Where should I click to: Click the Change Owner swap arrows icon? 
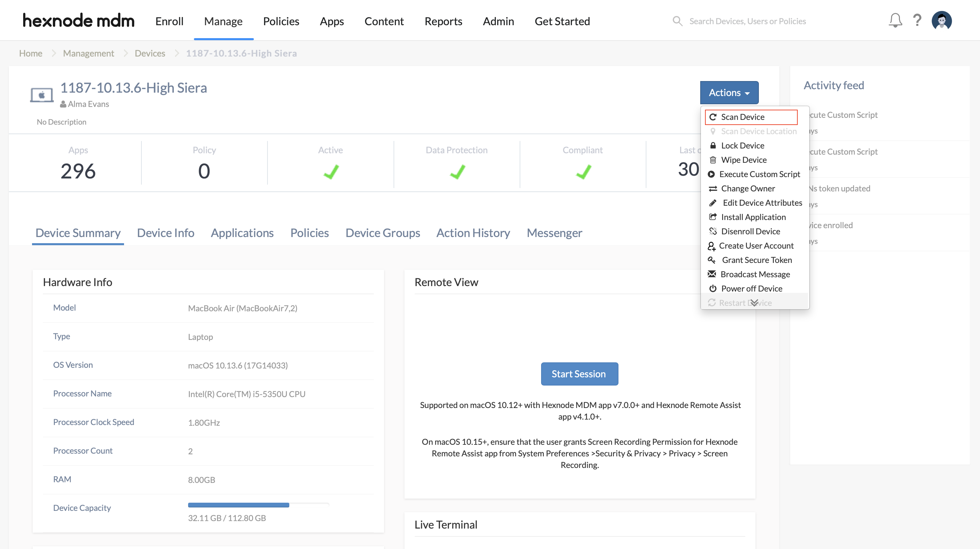(x=713, y=189)
